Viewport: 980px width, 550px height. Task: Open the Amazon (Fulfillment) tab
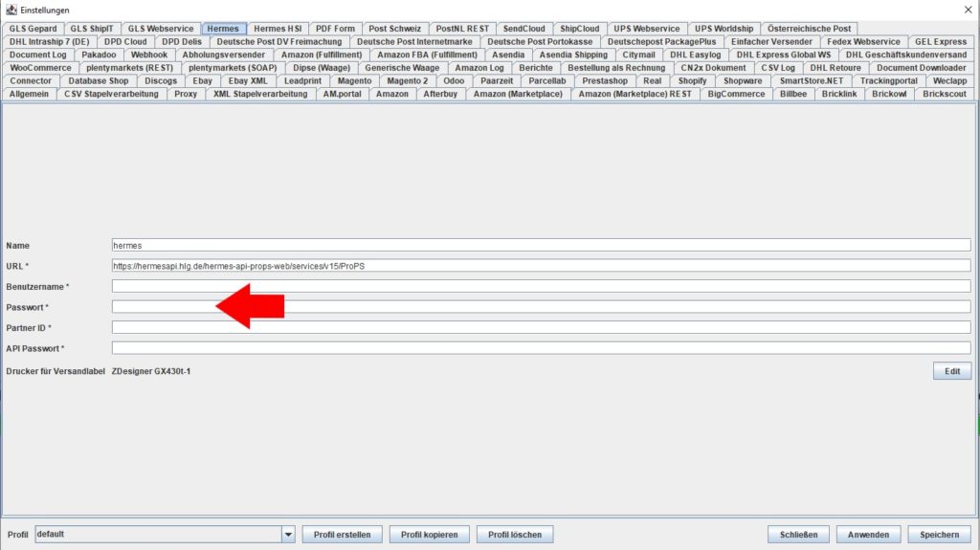click(x=322, y=55)
